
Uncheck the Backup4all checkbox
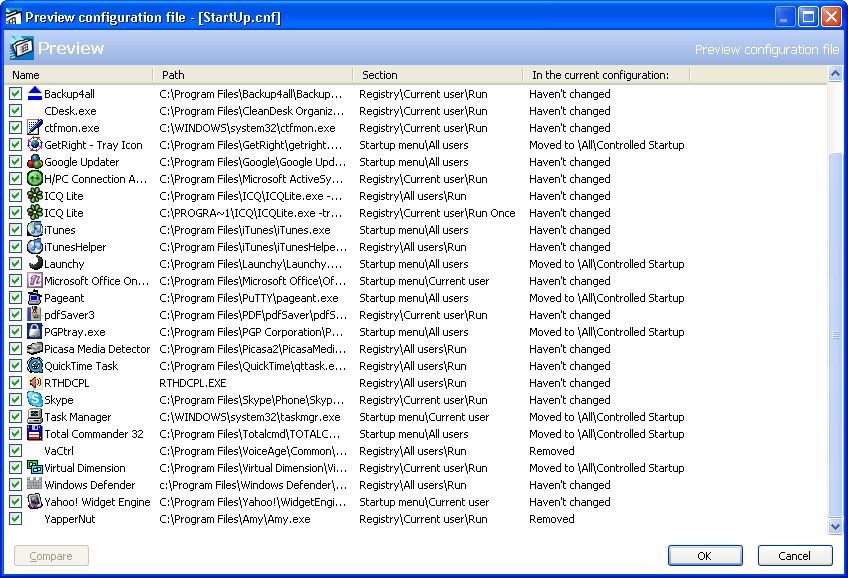click(x=16, y=94)
